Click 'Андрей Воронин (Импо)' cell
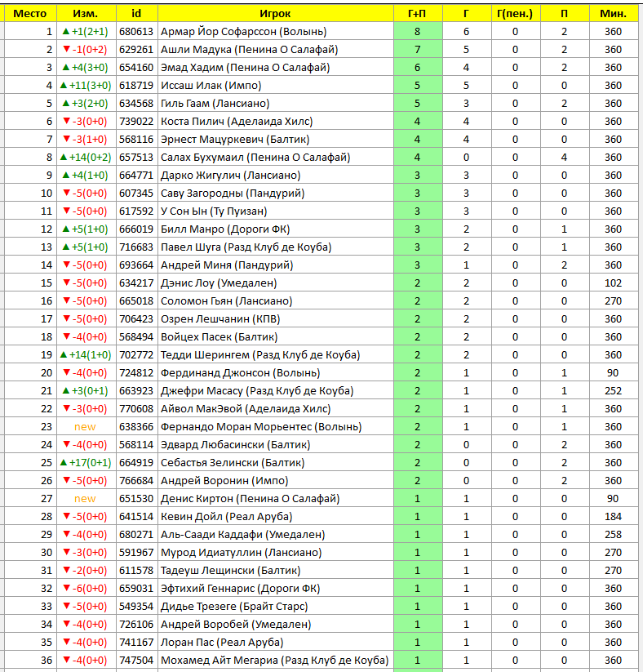 pos(276,481)
